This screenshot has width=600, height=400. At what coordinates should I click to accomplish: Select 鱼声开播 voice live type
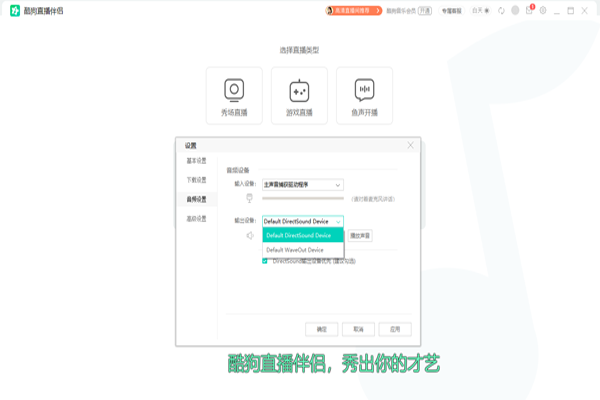point(364,96)
